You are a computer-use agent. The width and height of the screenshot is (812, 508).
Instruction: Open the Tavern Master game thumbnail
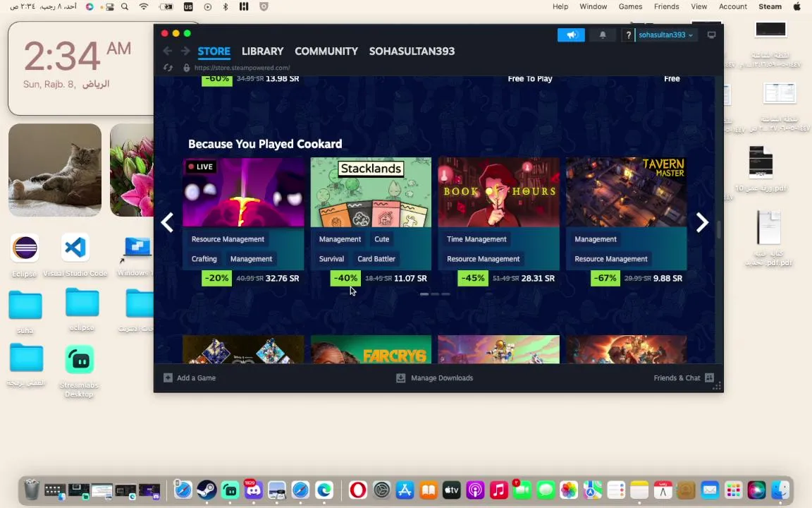click(626, 193)
